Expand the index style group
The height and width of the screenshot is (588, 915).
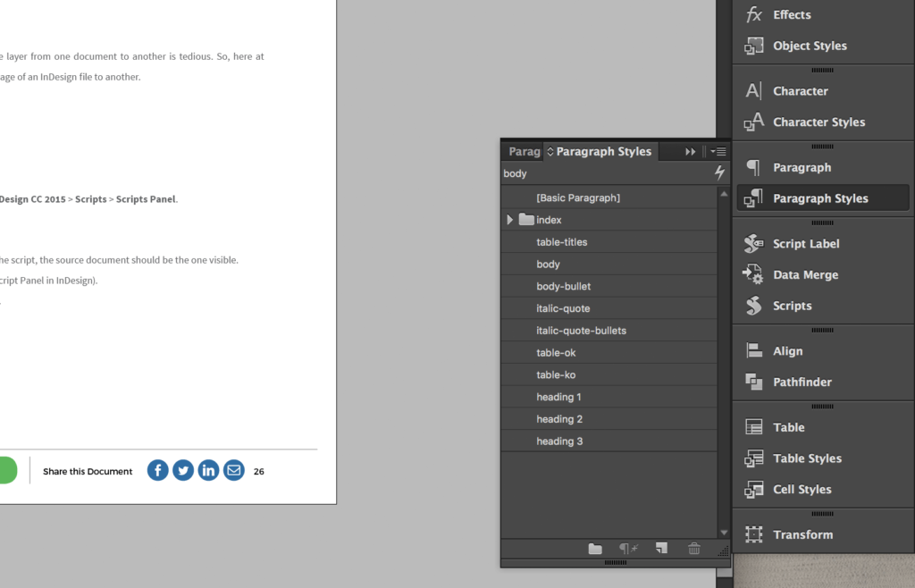pos(510,219)
